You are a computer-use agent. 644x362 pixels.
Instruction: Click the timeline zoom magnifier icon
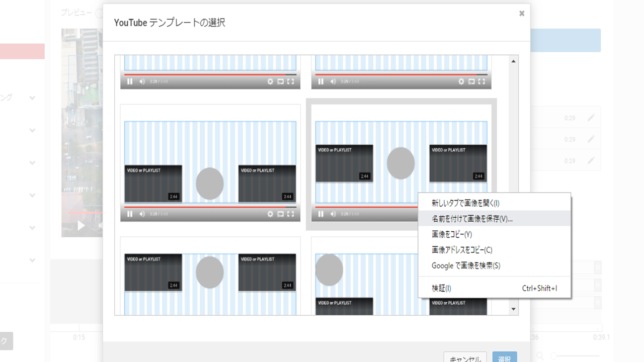point(540,356)
